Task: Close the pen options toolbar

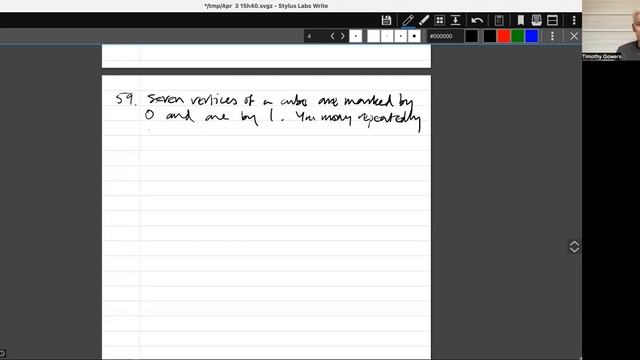Action: tap(574, 36)
